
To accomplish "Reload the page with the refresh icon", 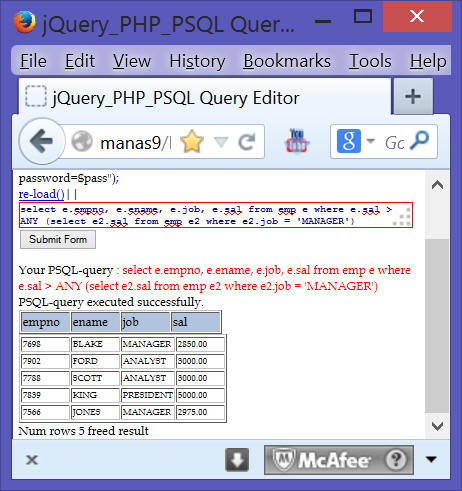I will coord(247,142).
